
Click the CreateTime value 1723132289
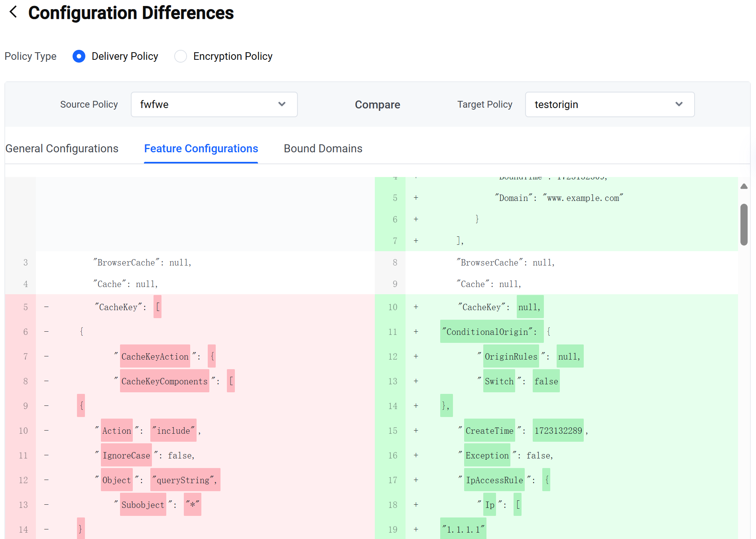click(x=558, y=431)
